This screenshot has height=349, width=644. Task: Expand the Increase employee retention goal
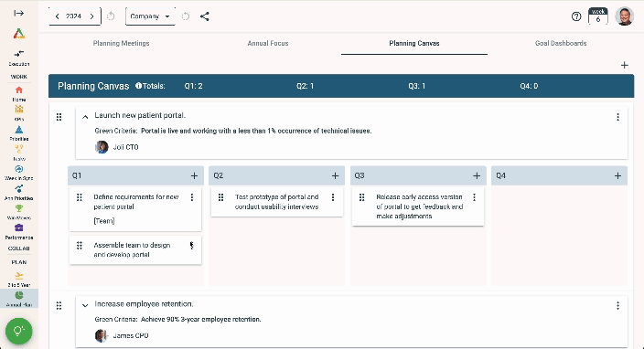(x=85, y=305)
